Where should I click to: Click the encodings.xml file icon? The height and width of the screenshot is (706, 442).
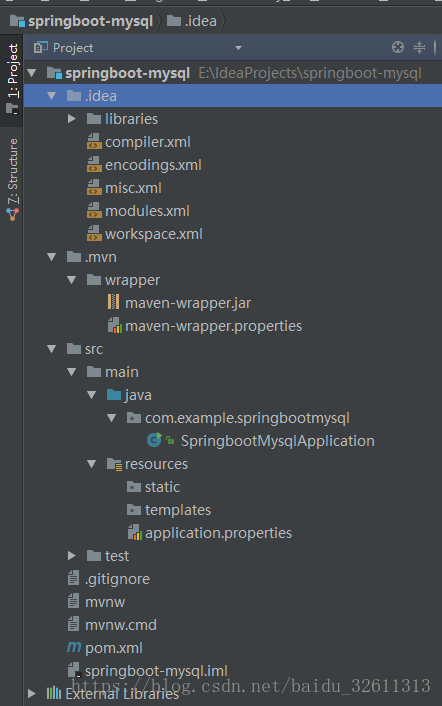click(94, 164)
